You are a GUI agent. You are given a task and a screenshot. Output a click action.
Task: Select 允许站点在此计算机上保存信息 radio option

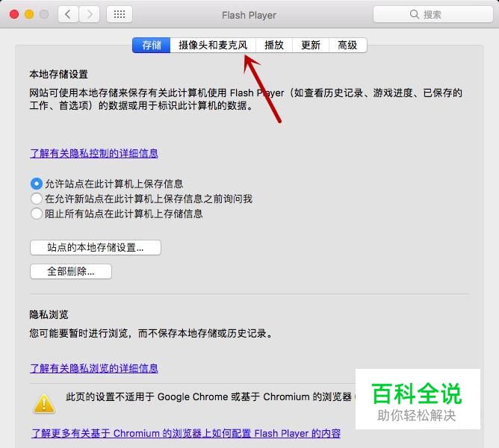pos(37,184)
